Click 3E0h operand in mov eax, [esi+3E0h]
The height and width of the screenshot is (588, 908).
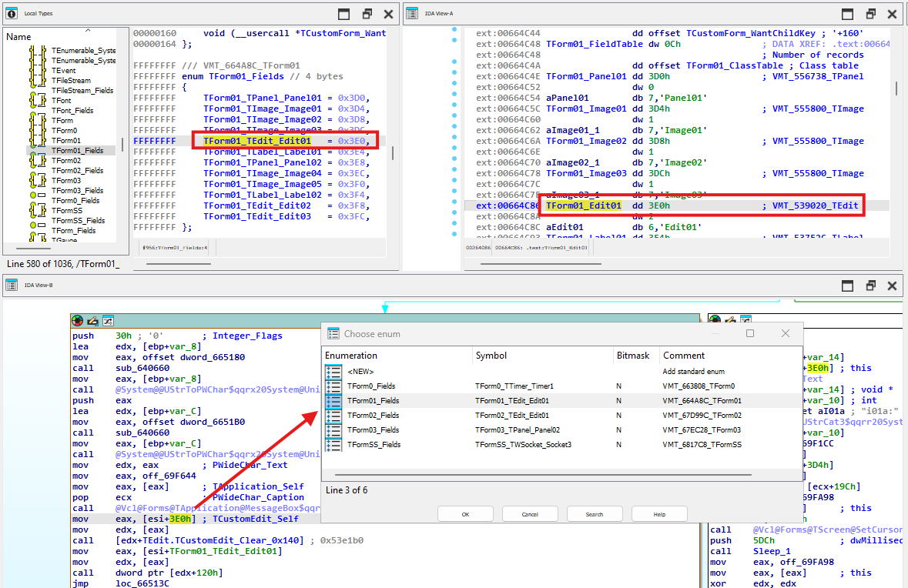coord(180,520)
